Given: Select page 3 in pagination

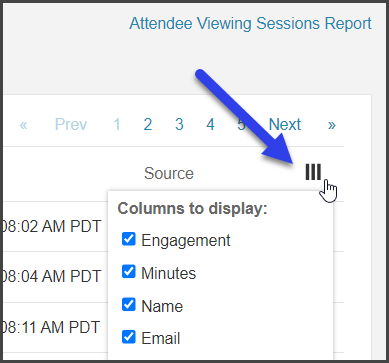Looking at the screenshot, I should pos(179,125).
